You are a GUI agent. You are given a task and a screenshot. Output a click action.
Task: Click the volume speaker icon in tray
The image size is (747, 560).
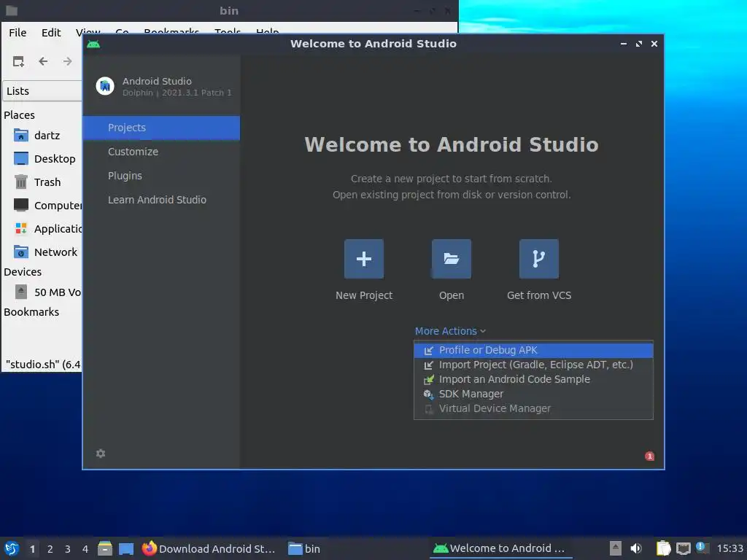click(636, 548)
